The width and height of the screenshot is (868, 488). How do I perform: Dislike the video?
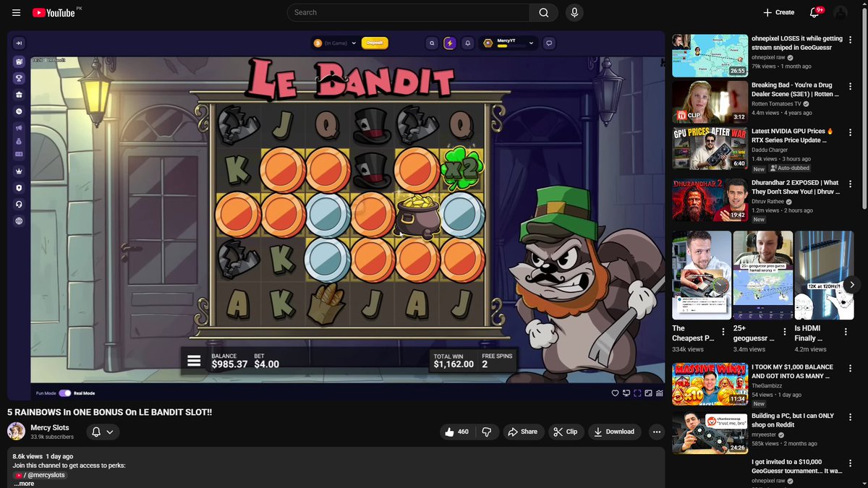pos(487,432)
